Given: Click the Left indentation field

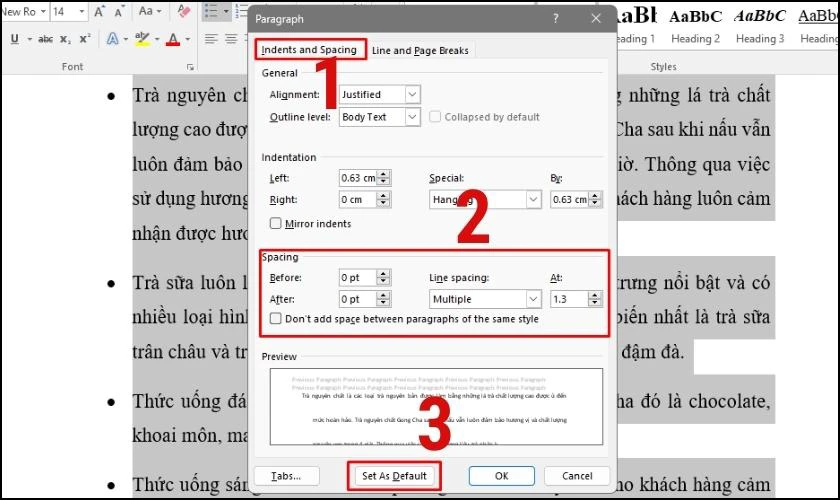Looking at the screenshot, I should (x=358, y=178).
